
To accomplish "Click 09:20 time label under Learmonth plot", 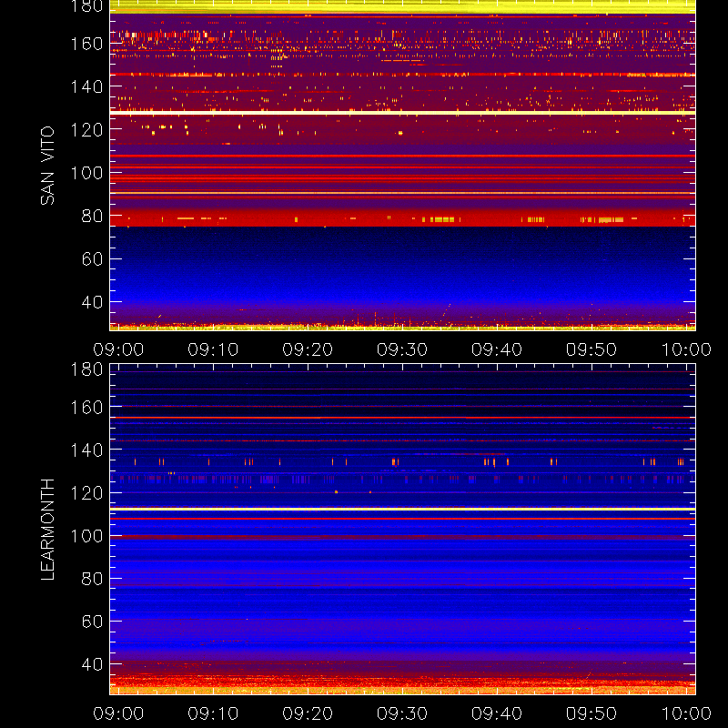I will coord(308,713).
